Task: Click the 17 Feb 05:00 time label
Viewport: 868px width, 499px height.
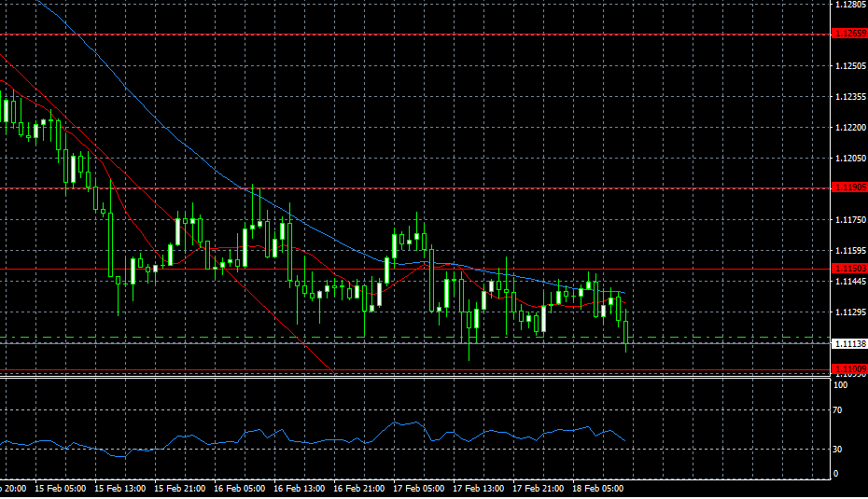Action: coord(419,489)
